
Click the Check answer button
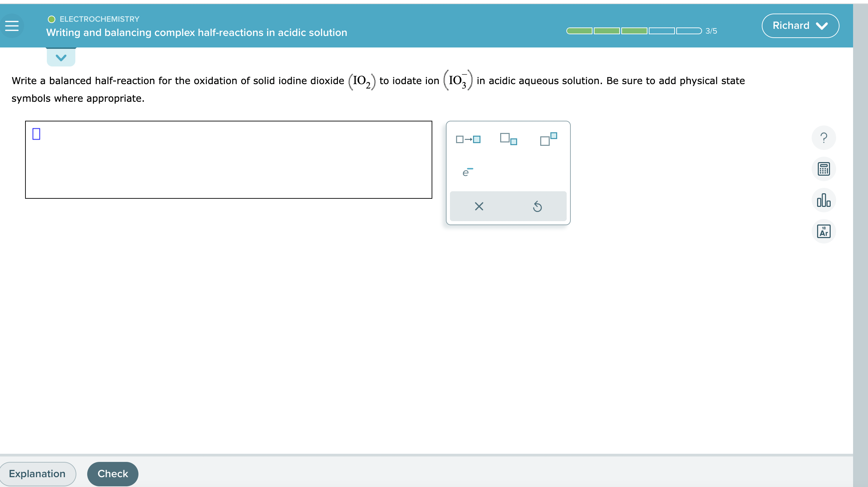112,474
